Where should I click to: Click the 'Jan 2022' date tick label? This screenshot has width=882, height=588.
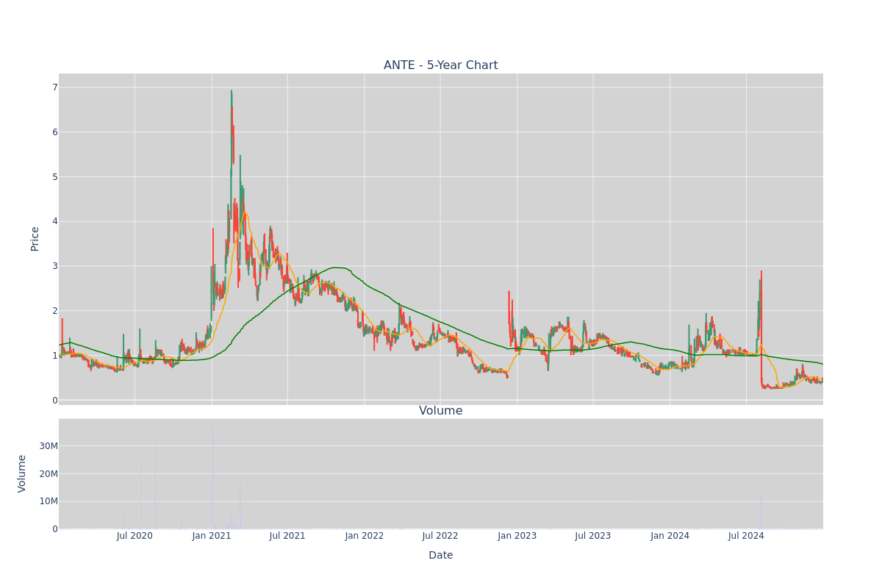pos(365,536)
